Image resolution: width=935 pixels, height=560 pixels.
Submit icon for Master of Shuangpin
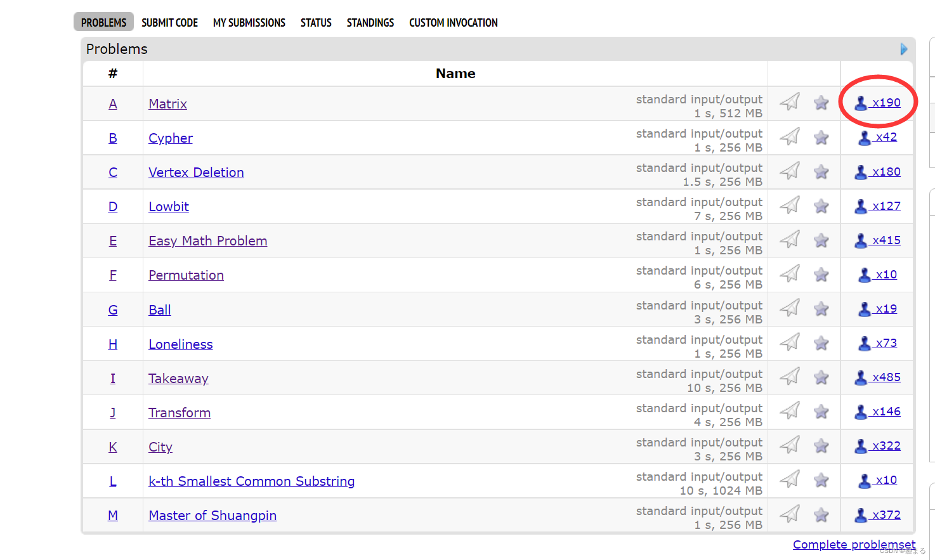tap(790, 514)
